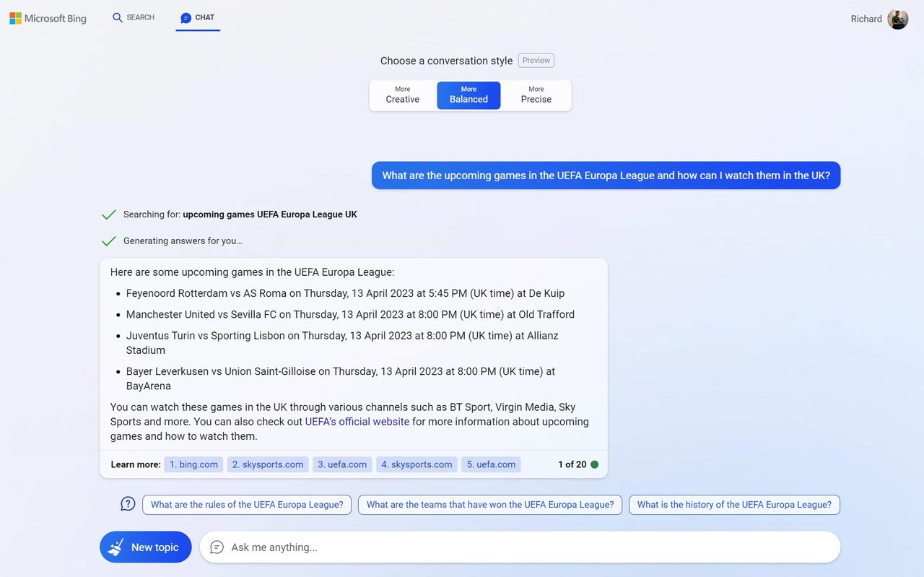Image resolution: width=924 pixels, height=577 pixels.
Task: Click the Learn more label
Action: point(136,464)
